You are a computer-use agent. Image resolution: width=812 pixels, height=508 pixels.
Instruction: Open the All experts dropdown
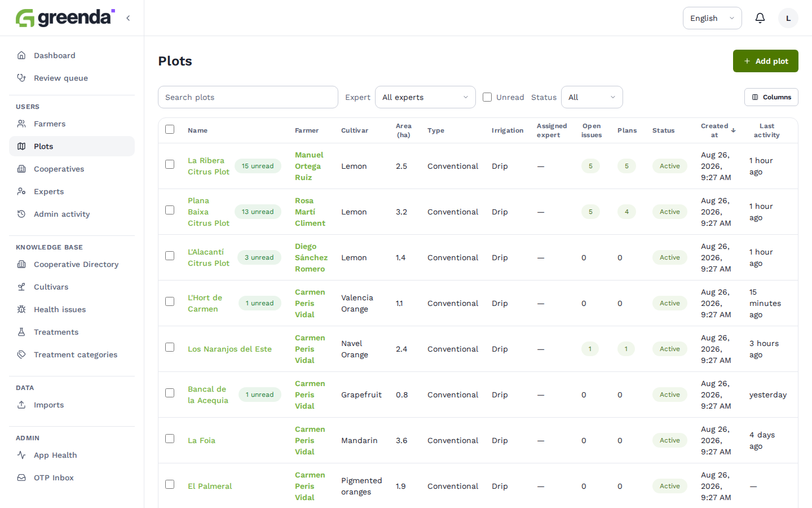tap(425, 97)
